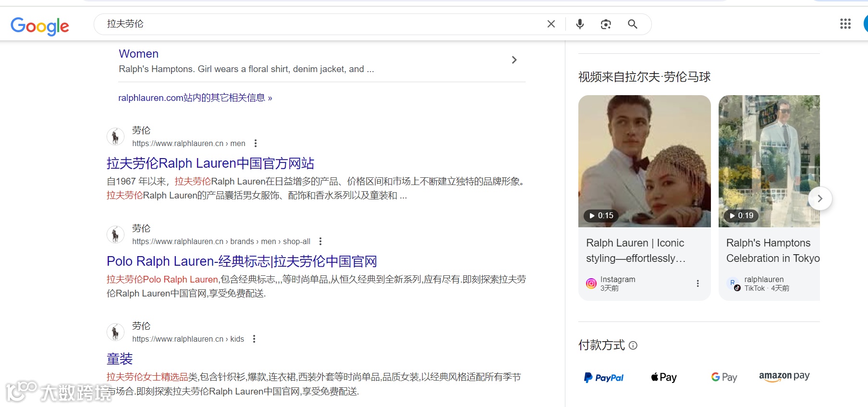Open 拉夫劳伦Ralph Lauren中国官方网站 result

[210, 163]
